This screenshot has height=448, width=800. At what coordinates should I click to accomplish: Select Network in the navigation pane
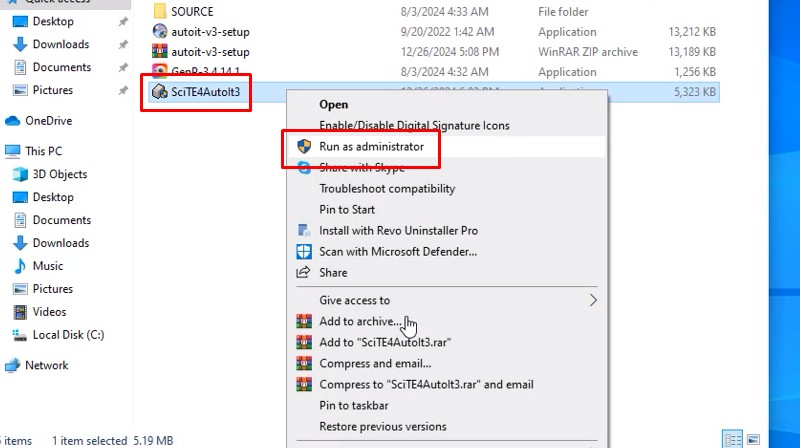pyautogui.click(x=47, y=365)
